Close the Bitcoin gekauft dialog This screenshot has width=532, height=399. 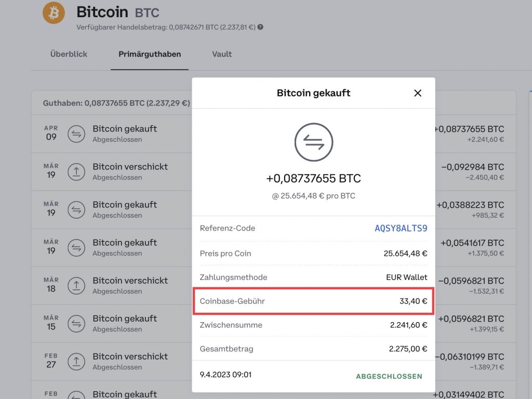418,93
